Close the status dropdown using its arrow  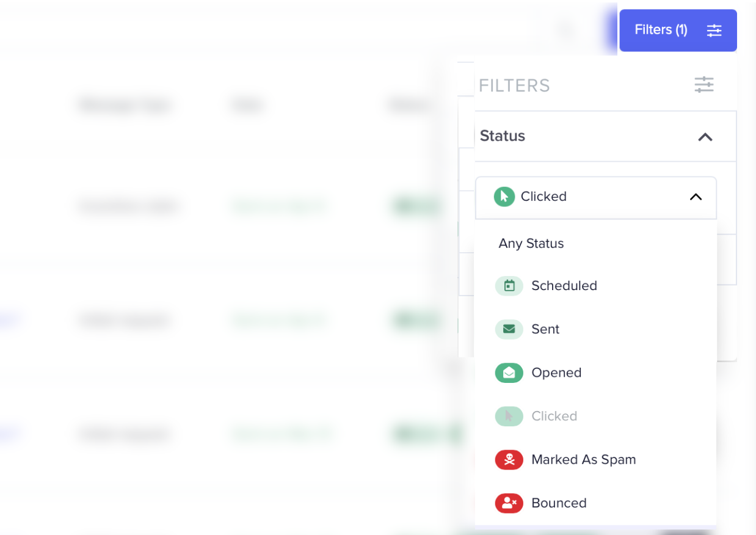696,197
